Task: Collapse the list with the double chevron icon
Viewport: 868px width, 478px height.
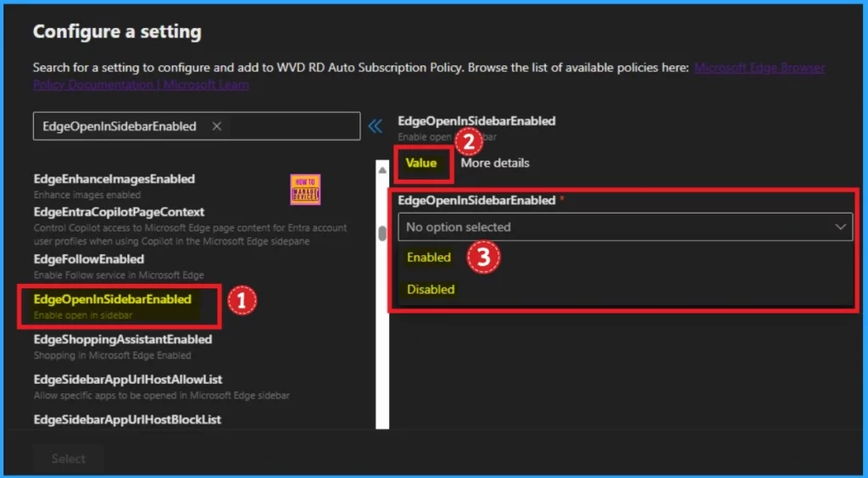Action: pos(376,126)
